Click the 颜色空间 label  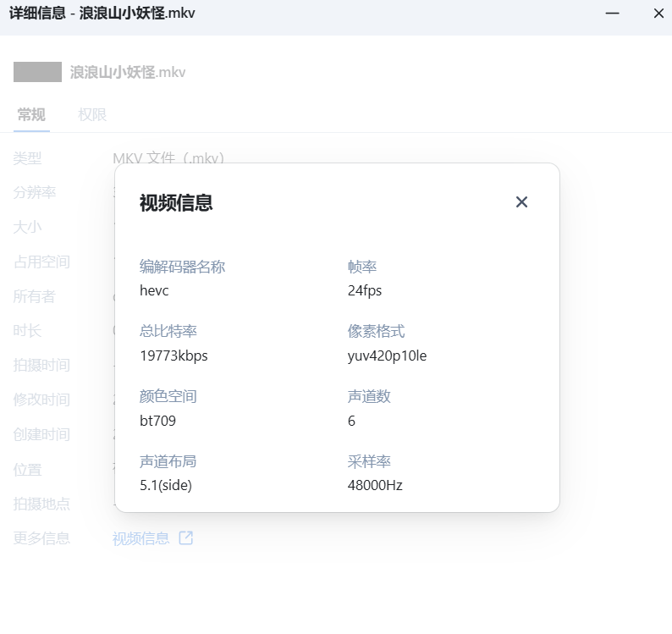(x=168, y=396)
